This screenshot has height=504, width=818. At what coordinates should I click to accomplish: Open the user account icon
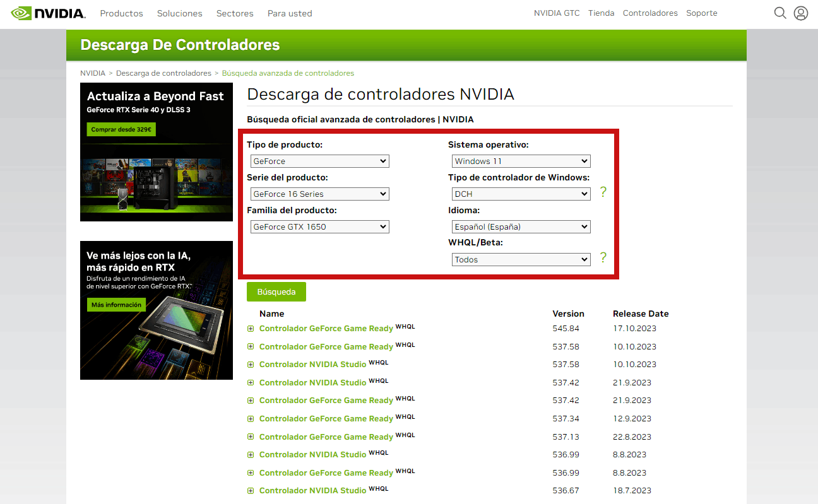pyautogui.click(x=801, y=13)
